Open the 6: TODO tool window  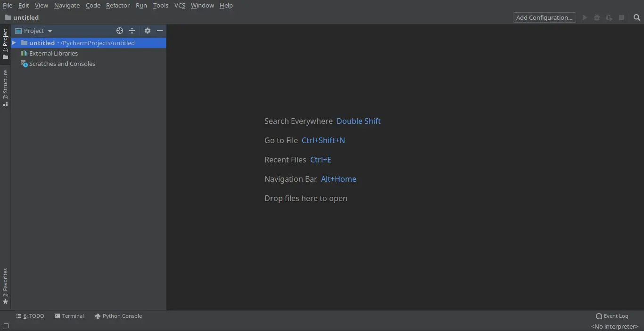click(30, 316)
